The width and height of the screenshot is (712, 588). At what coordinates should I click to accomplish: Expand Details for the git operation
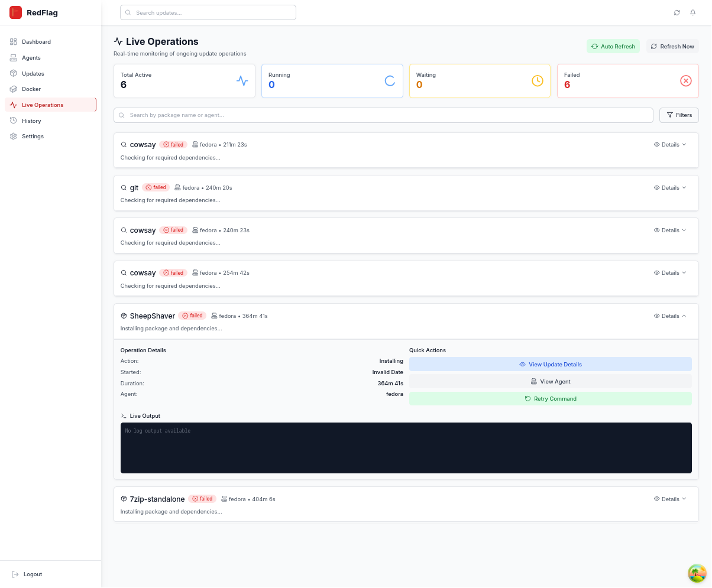pyautogui.click(x=669, y=187)
